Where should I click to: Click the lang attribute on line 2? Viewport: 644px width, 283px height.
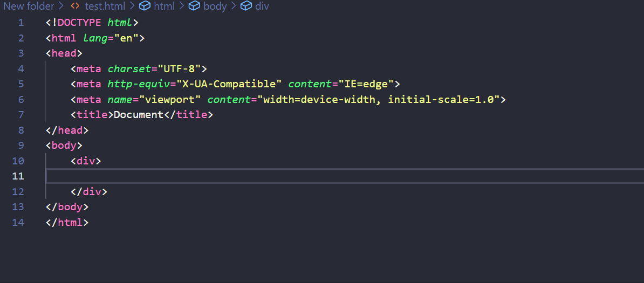click(95, 38)
